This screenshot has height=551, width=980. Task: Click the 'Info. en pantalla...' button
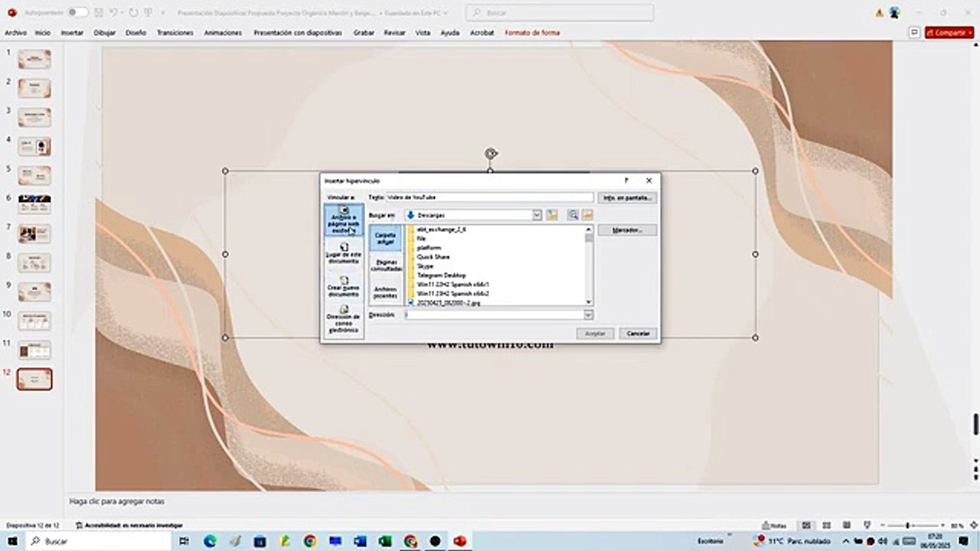tap(627, 197)
